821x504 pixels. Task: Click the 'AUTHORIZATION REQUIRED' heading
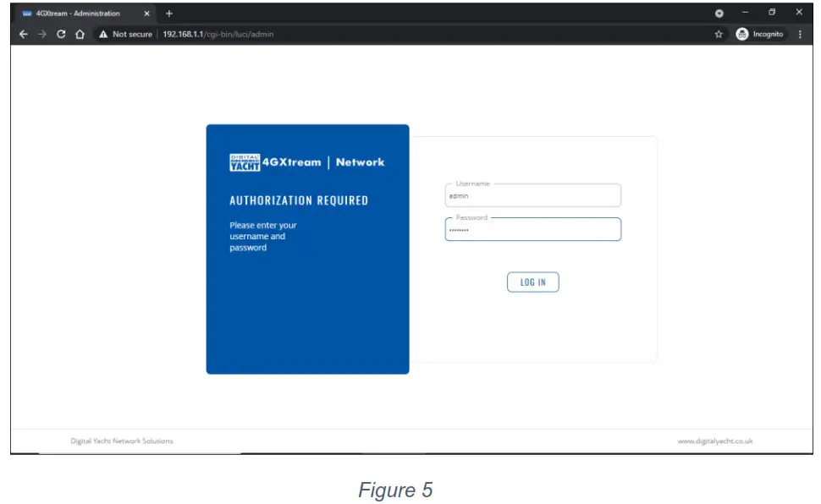click(x=299, y=200)
